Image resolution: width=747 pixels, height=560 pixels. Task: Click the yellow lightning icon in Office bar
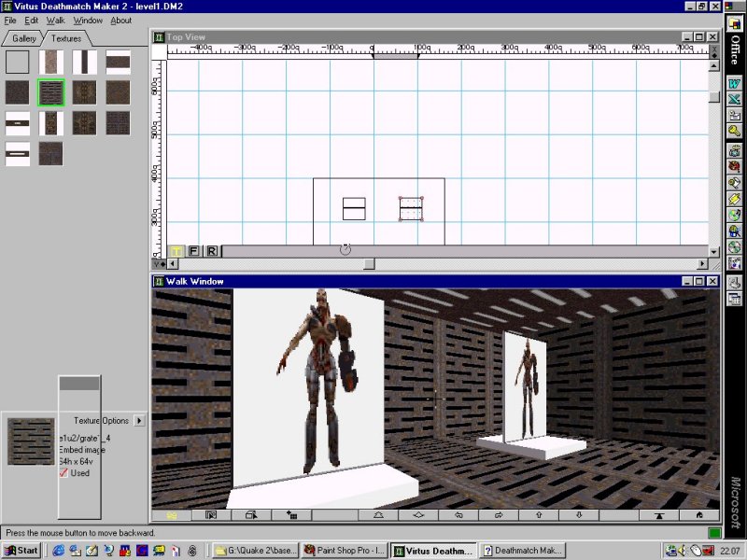734,199
